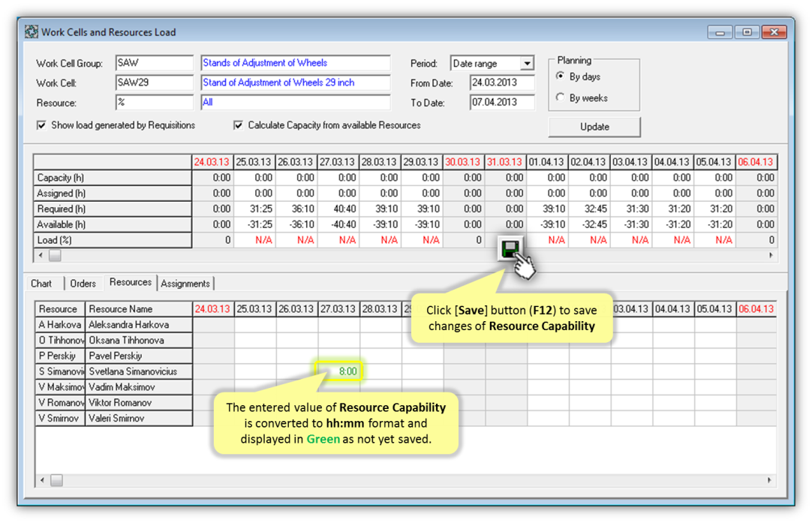Image resolution: width=812 pixels, height=523 pixels.
Task: Select resource row Viktor Romanov
Action: (x=140, y=402)
